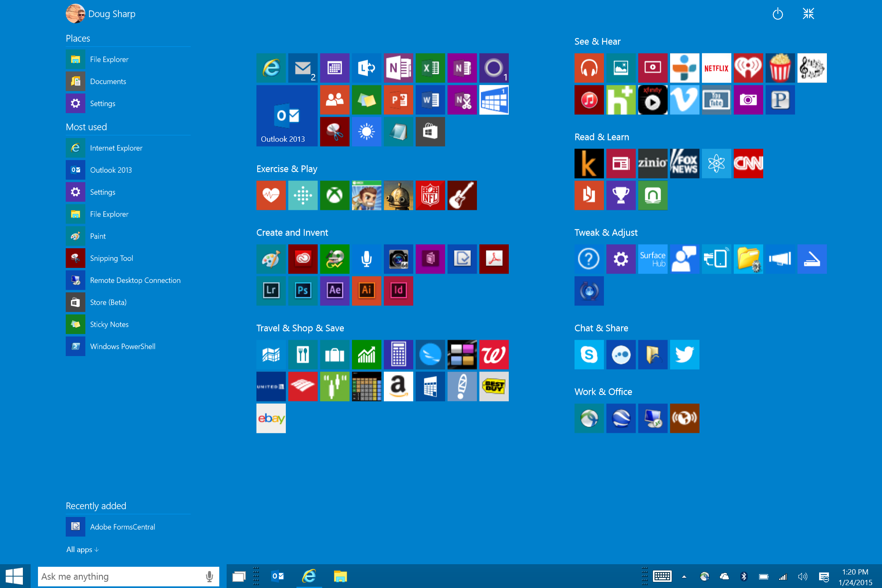Screen dimensions: 882x588
Task: Launch the Windows Store tile
Action: click(x=430, y=131)
